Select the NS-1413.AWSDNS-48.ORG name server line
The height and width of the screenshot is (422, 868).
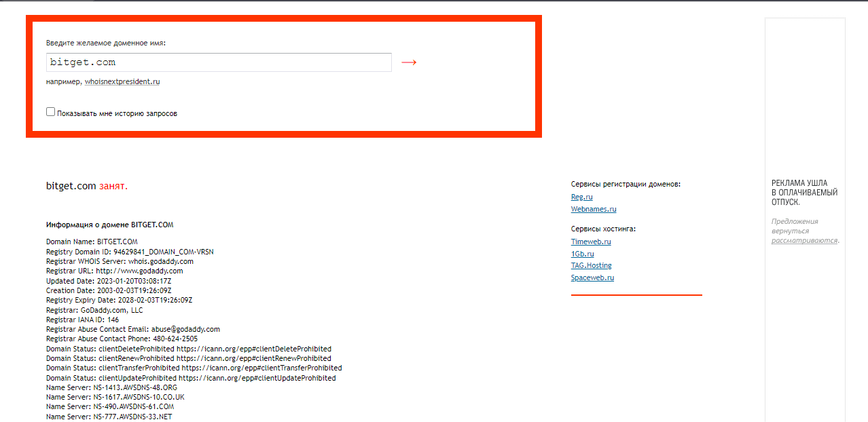111,387
